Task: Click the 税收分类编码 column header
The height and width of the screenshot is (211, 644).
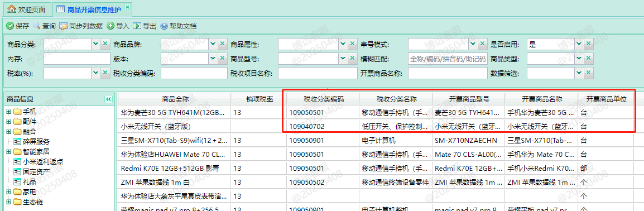Action: (x=324, y=99)
